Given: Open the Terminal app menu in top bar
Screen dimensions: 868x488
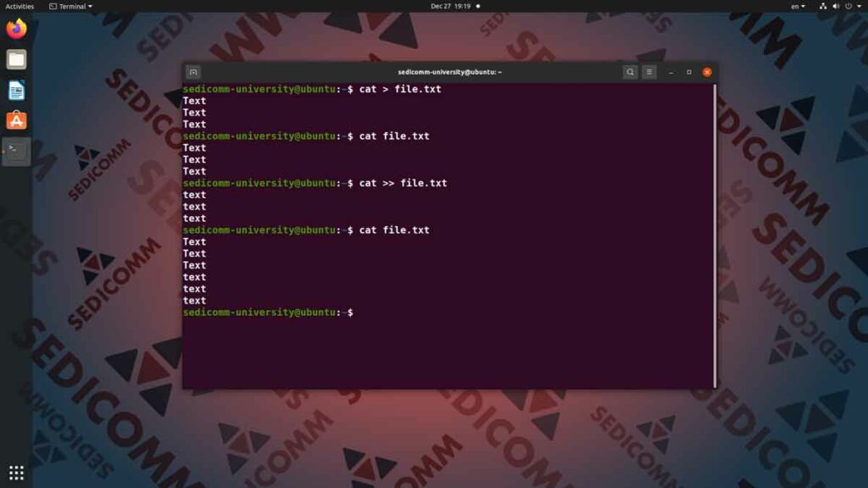Looking at the screenshot, I should tap(70, 6).
